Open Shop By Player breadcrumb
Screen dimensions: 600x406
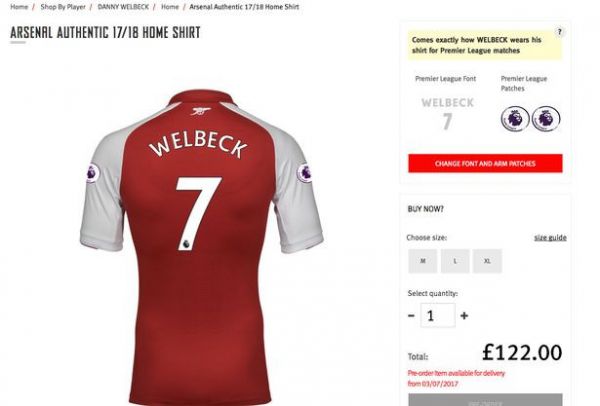click(x=63, y=7)
